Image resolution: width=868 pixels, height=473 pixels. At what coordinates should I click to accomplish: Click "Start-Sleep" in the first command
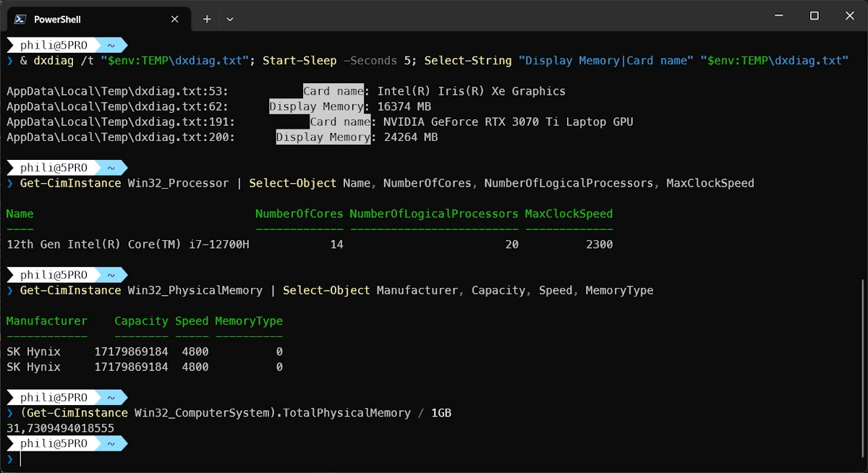pos(299,61)
